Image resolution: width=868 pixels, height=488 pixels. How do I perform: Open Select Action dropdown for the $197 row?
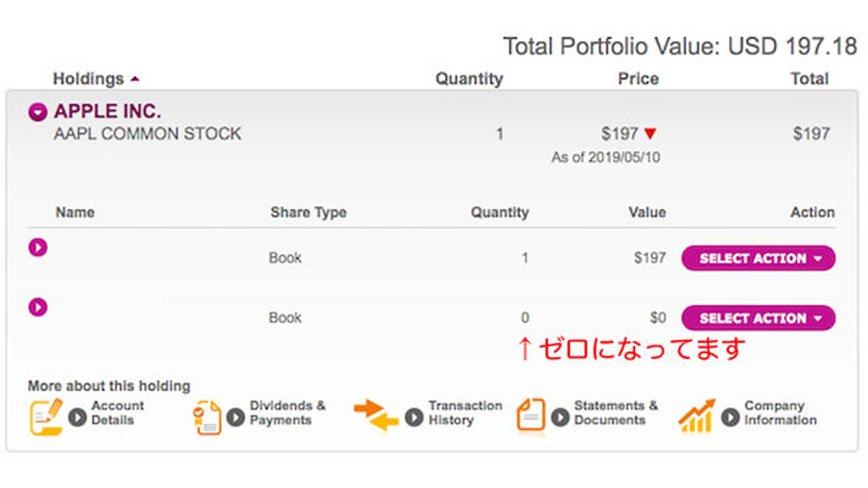point(758,258)
